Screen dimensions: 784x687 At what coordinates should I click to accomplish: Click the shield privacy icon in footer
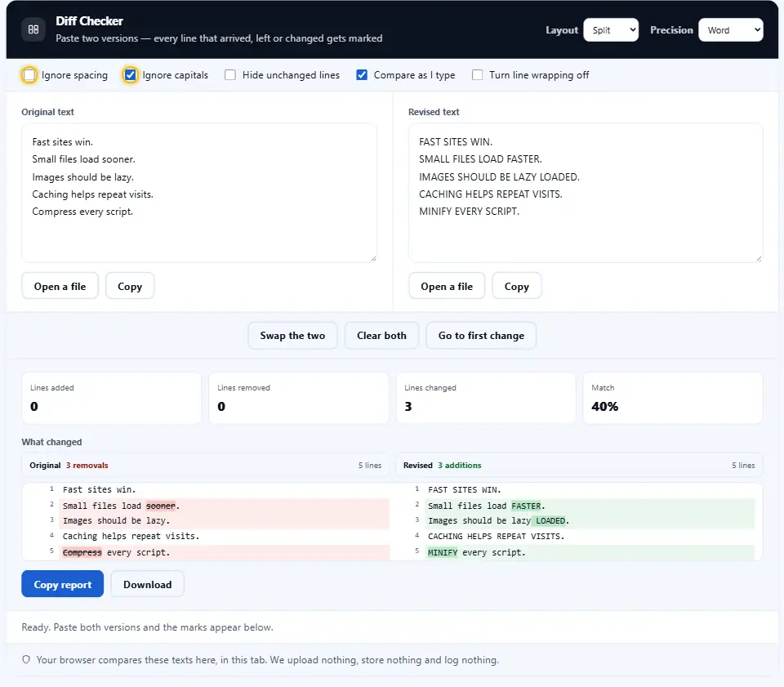26,659
